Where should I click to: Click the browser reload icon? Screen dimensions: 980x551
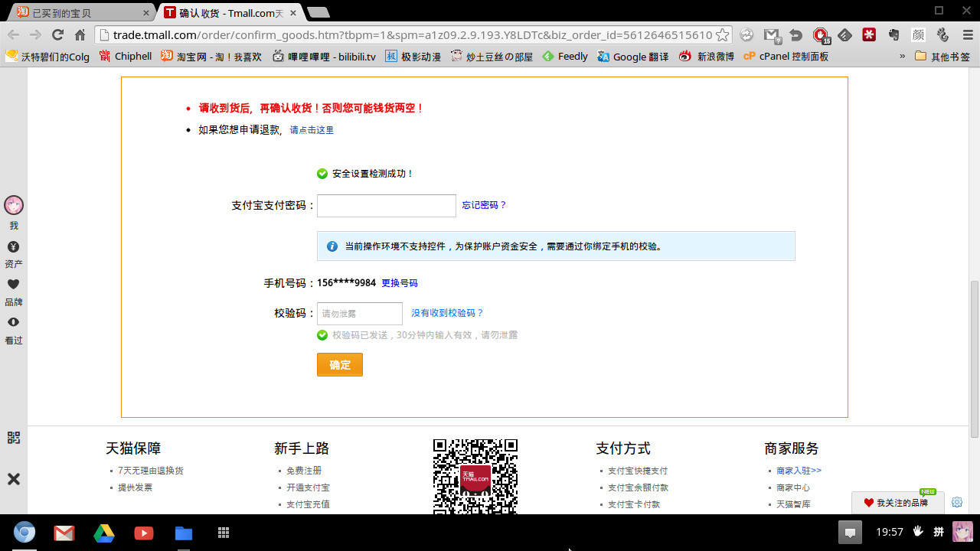pos(57,35)
